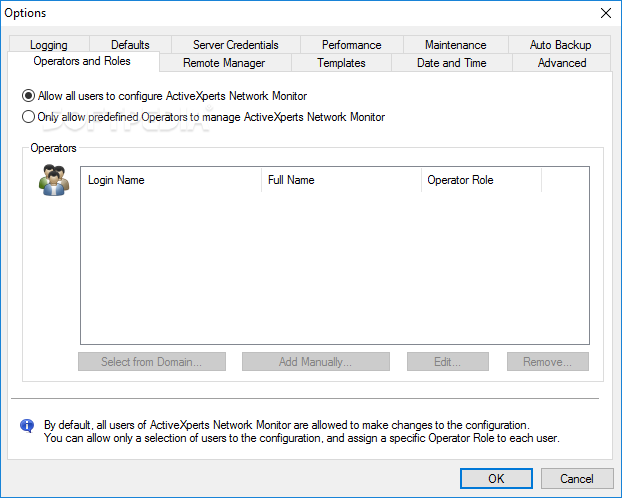Click the Select from Domain button

(x=152, y=361)
